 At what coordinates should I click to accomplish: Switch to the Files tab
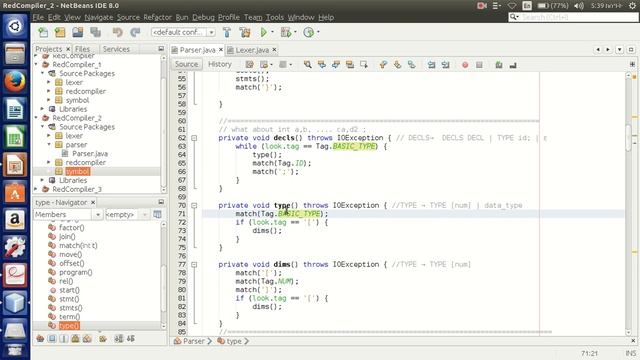[x=82, y=49]
